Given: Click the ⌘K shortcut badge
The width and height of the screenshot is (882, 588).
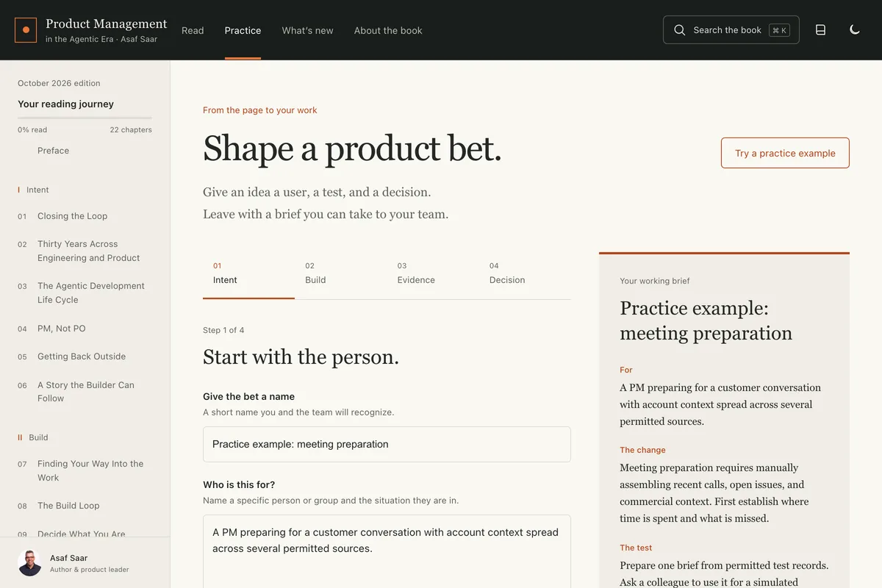Looking at the screenshot, I should point(779,30).
